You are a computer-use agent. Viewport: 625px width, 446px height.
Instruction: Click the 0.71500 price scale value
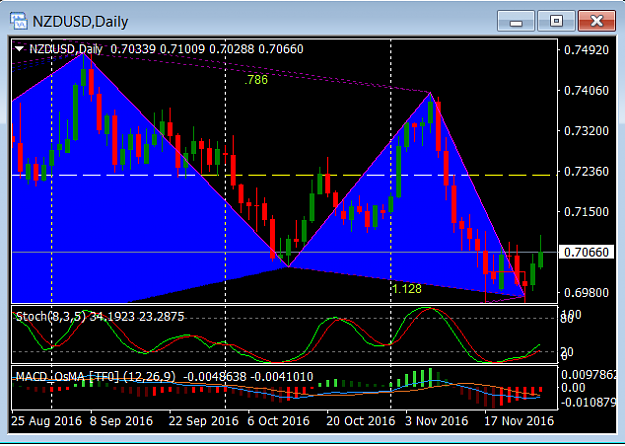(x=586, y=212)
